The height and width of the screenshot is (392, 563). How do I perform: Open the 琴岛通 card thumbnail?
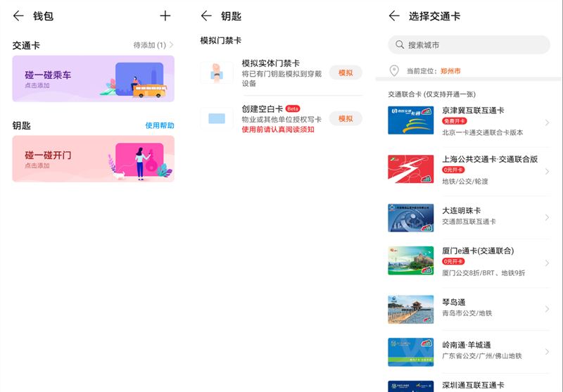411,310
